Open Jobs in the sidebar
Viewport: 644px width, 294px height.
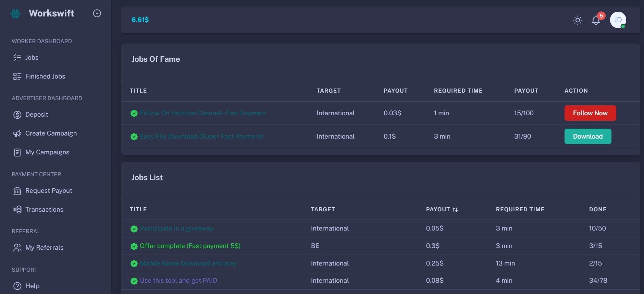32,58
